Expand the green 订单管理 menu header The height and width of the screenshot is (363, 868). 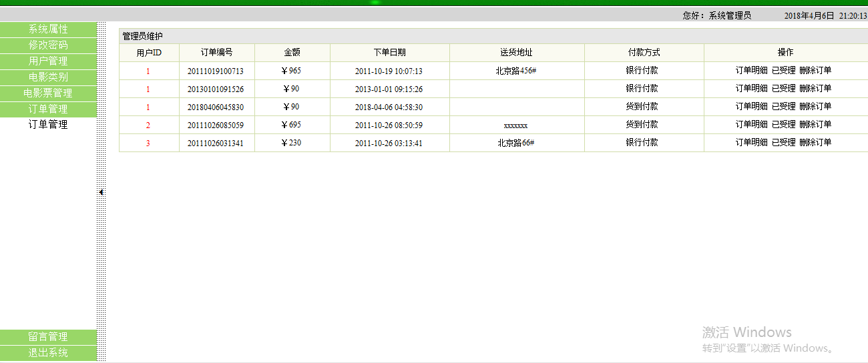click(x=48, y=109)
